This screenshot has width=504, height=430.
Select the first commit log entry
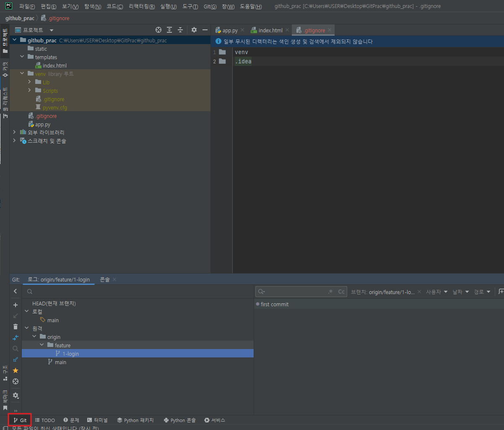(379, 304)
